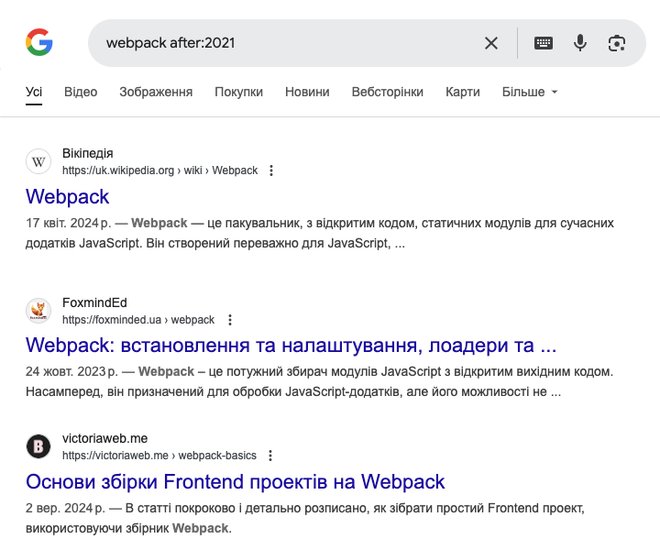660x550 pixels.
Task: Click the '2 вер. 2024 р.' date text
Action: 65,508
